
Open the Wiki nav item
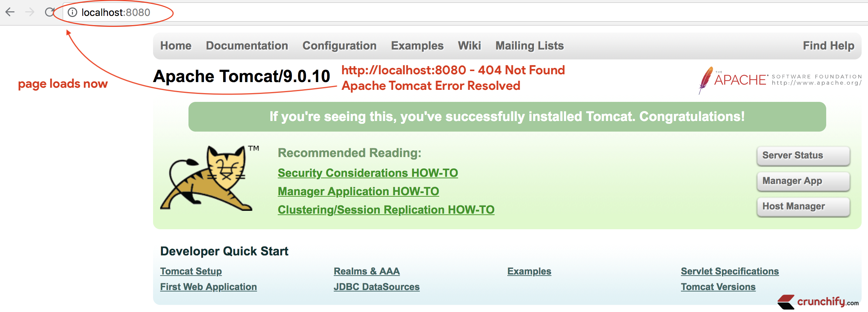pos(469,46)
